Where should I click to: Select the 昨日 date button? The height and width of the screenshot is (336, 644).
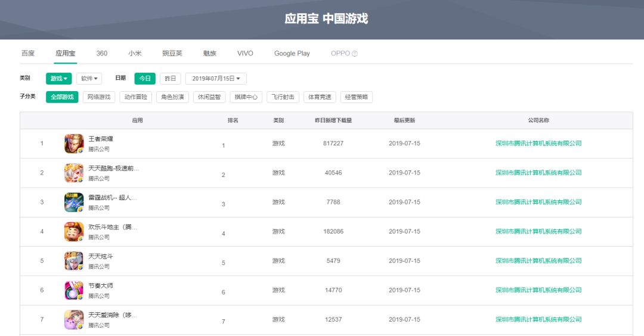[171, 79]
